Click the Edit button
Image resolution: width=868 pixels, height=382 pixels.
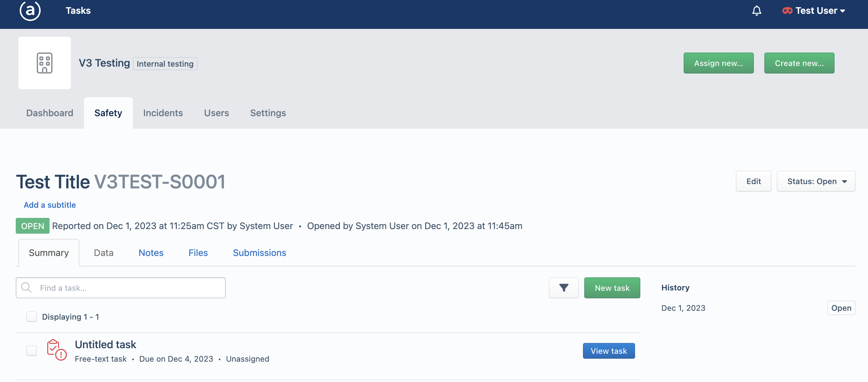point(754,181)
